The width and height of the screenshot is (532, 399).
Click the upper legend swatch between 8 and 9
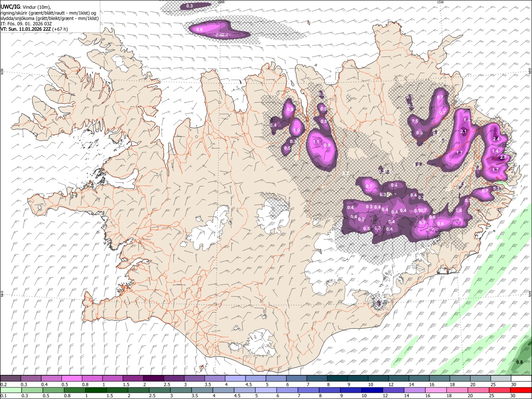[x=337, y=379]
